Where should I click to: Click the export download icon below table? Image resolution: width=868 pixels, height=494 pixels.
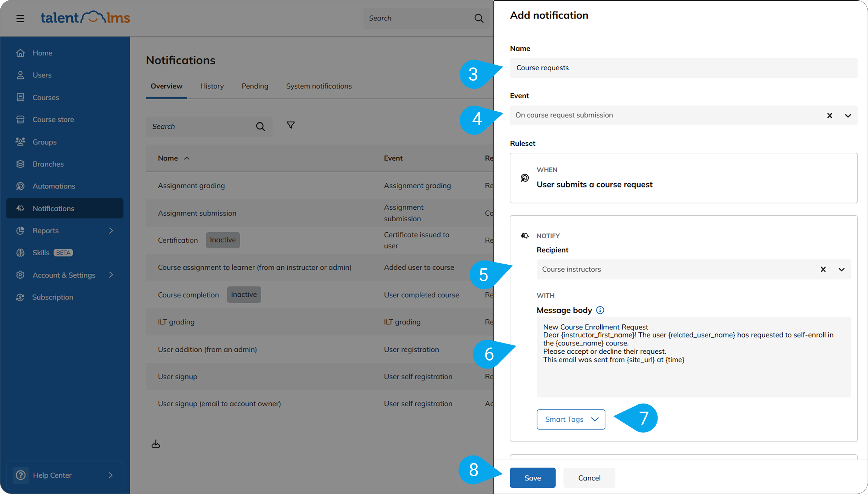tap(156, 444)
